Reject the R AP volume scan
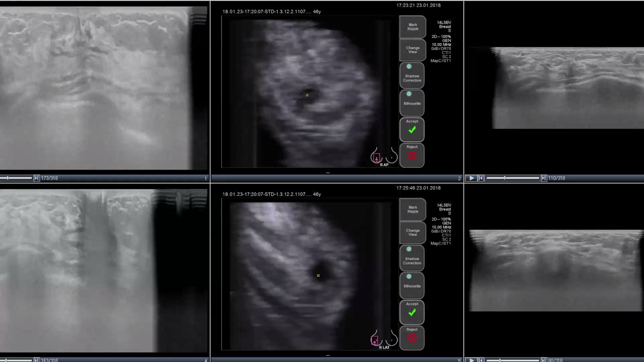 (x=412, y=155)
